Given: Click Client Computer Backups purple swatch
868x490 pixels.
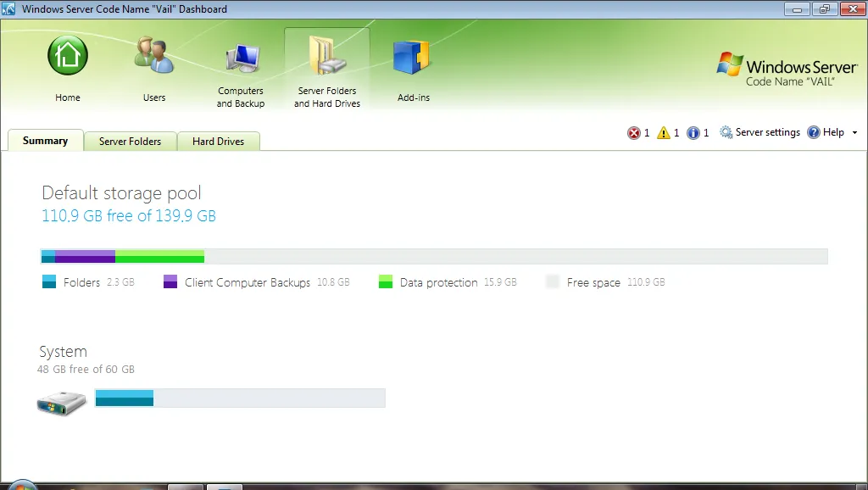Looking at the screenshot, I should tap(170, 281).
